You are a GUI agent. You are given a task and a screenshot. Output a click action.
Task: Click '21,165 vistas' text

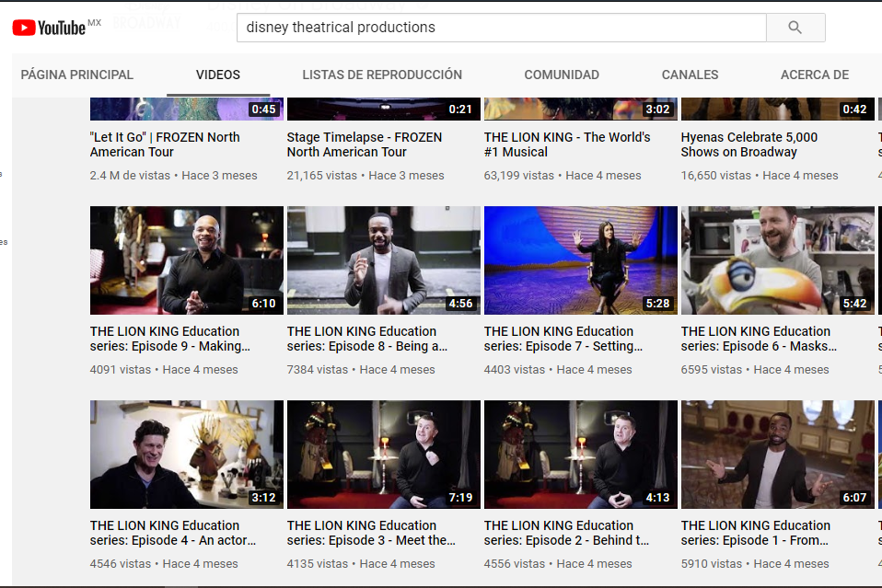point(321,176)
